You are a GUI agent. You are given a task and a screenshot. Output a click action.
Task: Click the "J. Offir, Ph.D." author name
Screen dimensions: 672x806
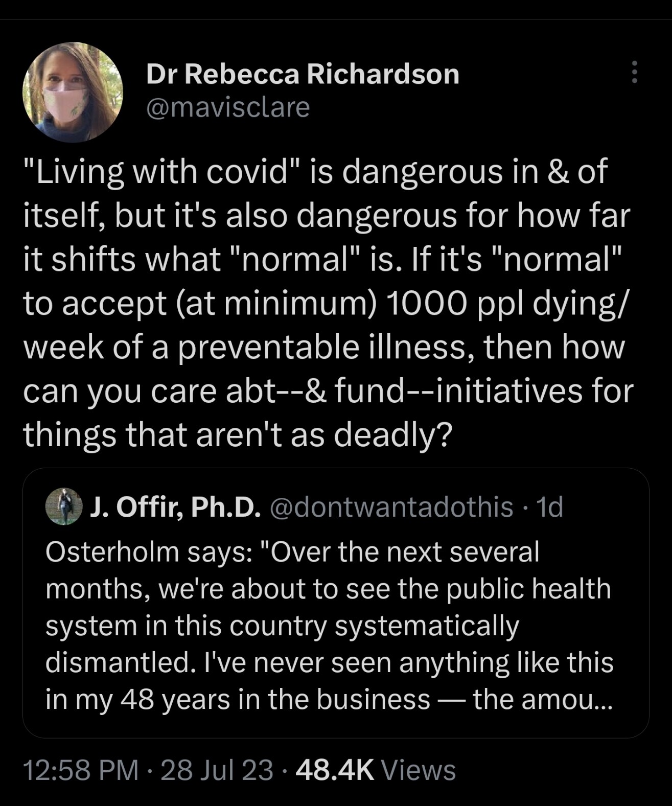coord(176,507)
